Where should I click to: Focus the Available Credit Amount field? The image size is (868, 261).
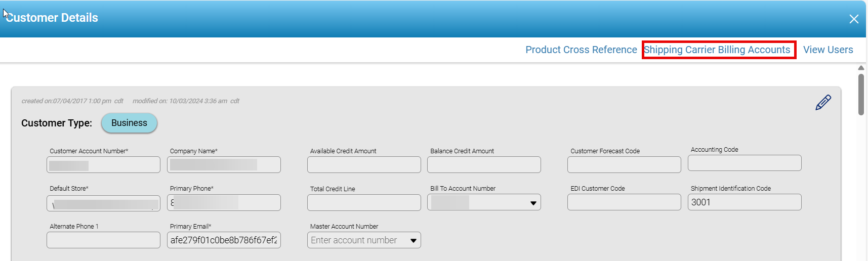point(364,165)
